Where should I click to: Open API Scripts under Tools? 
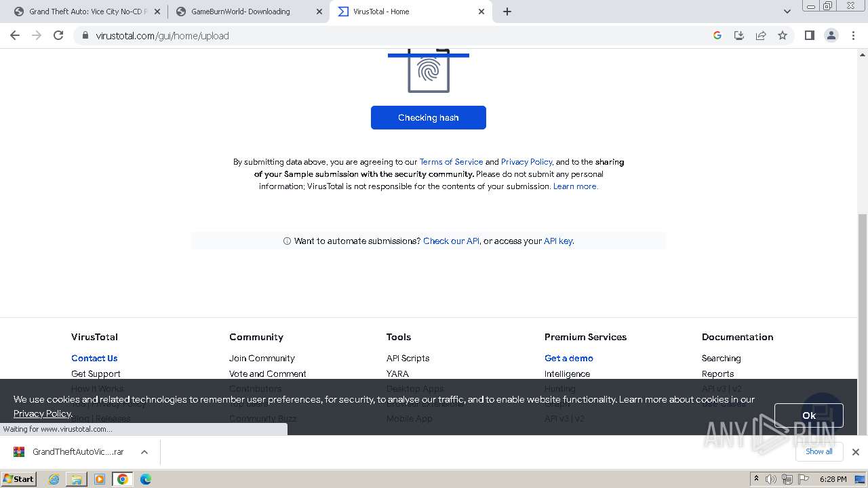click(408, 358)
